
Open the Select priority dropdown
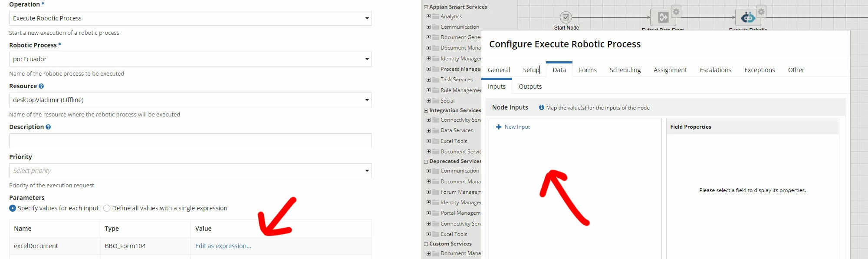(191, 171)
